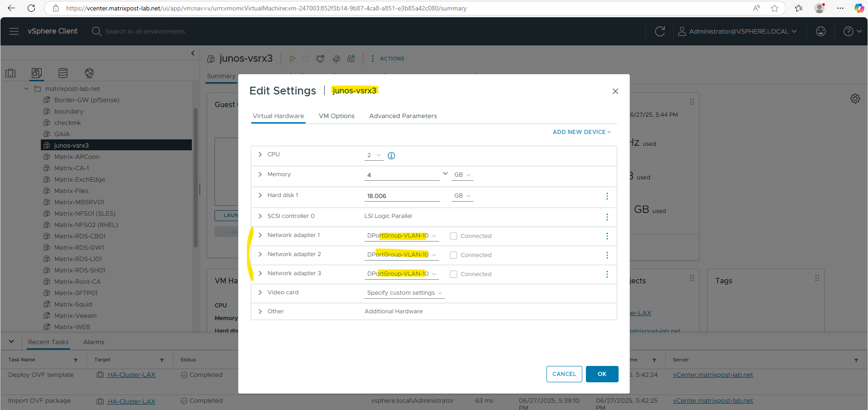Viewport: 868px width, 410px height.
Task: Open Hard disk 1 options menu
Action: coord(607,196)
